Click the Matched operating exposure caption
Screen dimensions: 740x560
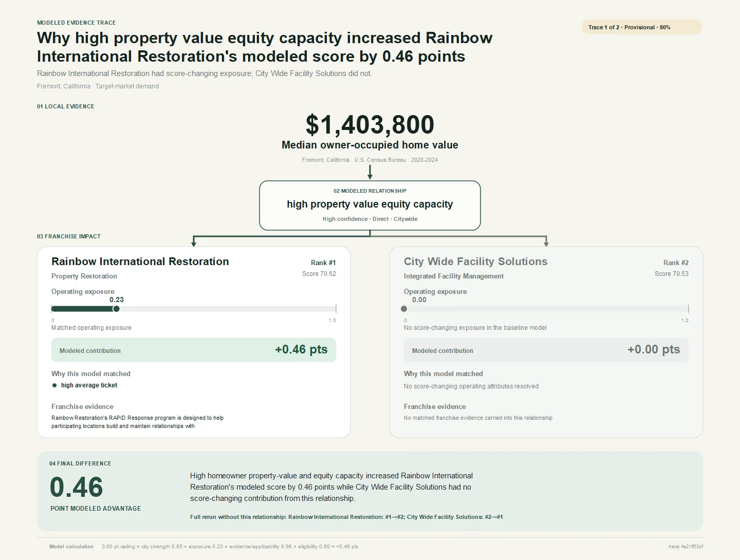click(x=91, y=328)
